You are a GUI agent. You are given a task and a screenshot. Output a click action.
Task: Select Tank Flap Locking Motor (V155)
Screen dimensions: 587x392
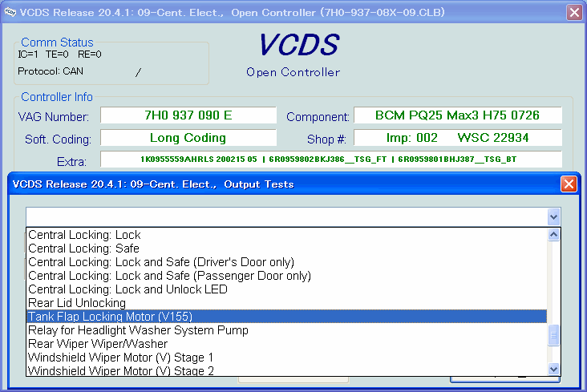pyautogui.click(x=287, y=317)
